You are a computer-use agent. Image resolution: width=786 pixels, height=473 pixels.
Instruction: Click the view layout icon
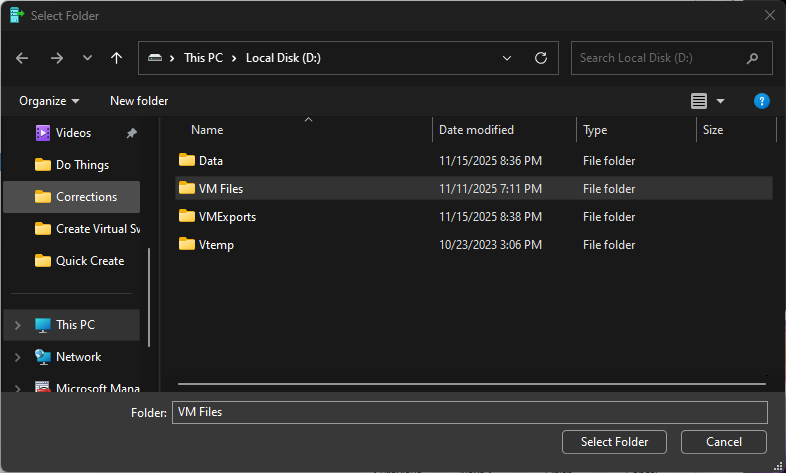[x=699, y=101]
